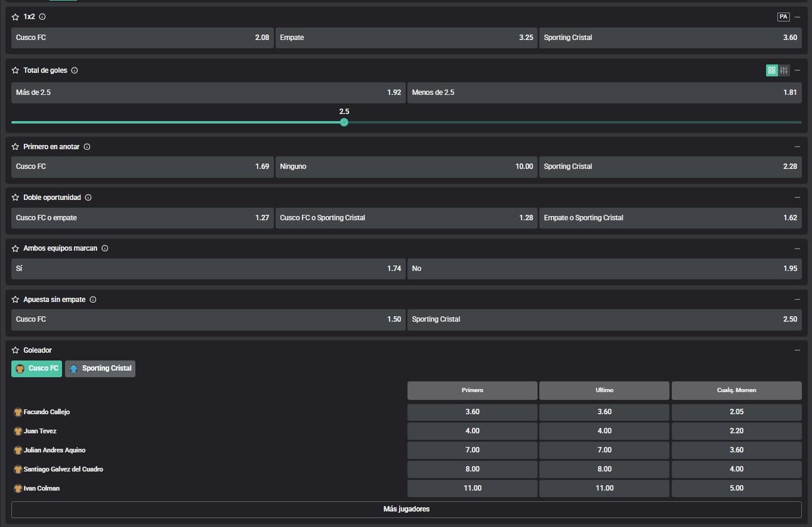Click the star icon beside Ambos equipos marcan
The height and width of the screenshot is (527, 812).
(16, 248)
